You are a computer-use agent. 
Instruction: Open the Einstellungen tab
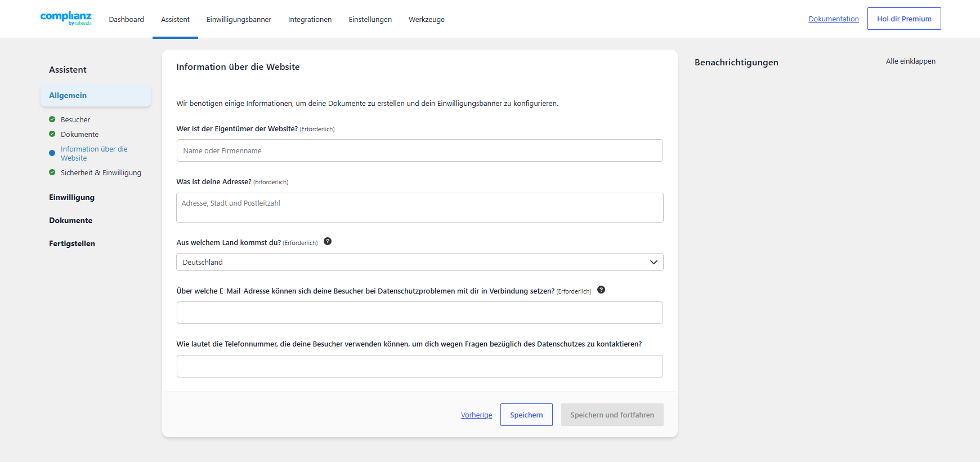[370, 19]
